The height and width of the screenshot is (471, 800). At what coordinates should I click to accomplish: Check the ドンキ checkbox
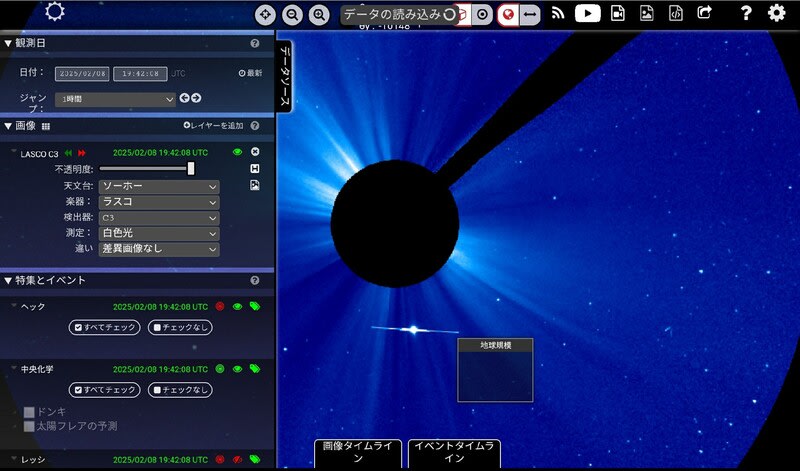click(x=29, y=412)
